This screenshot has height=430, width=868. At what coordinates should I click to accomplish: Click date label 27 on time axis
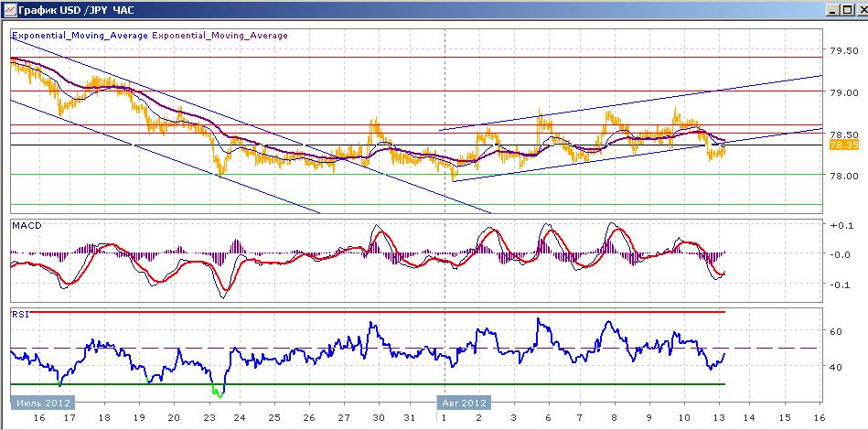(344, 416)
